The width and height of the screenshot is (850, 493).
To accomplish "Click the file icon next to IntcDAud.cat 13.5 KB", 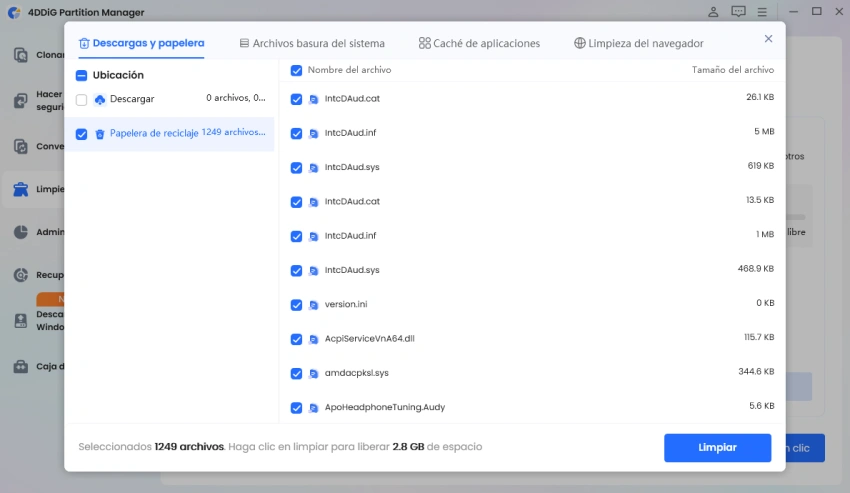I will (313, 202).
